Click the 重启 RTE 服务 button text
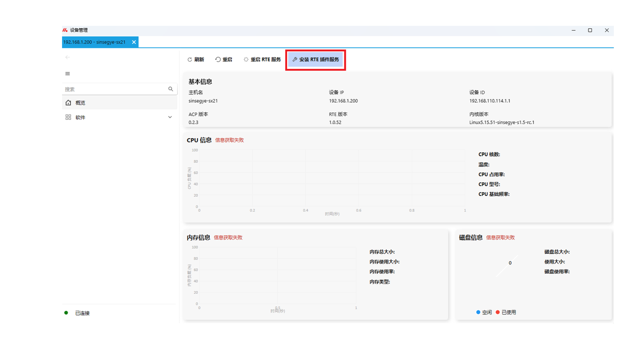 [266, 59]
